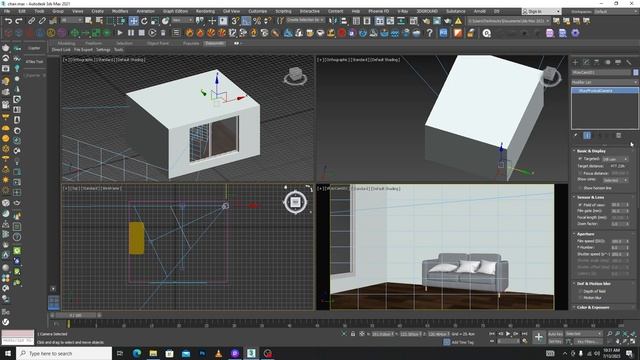This screenshot has width=640, height=360.
Task: Open the Rendering menu
Action: 205,11
